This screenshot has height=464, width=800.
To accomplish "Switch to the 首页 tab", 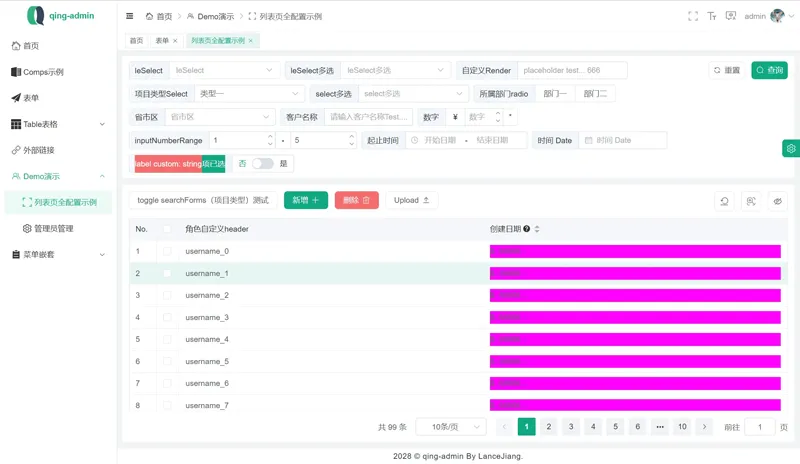I will point(136,41).
